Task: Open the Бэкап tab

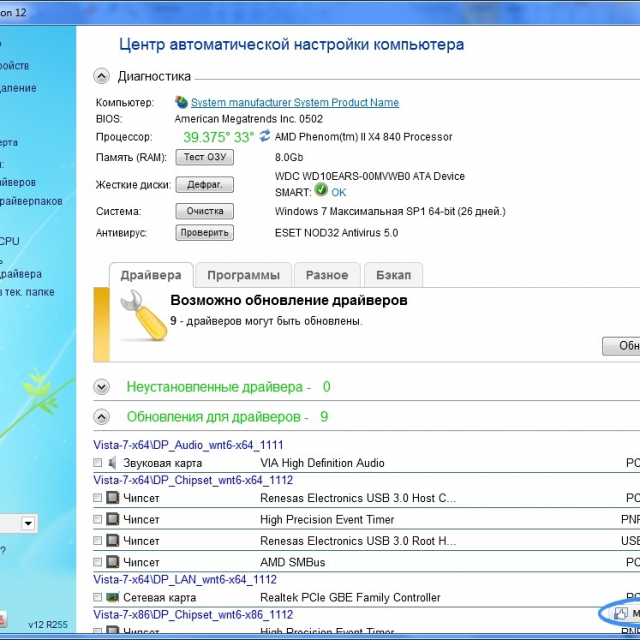Action: (x=393, y=275)
